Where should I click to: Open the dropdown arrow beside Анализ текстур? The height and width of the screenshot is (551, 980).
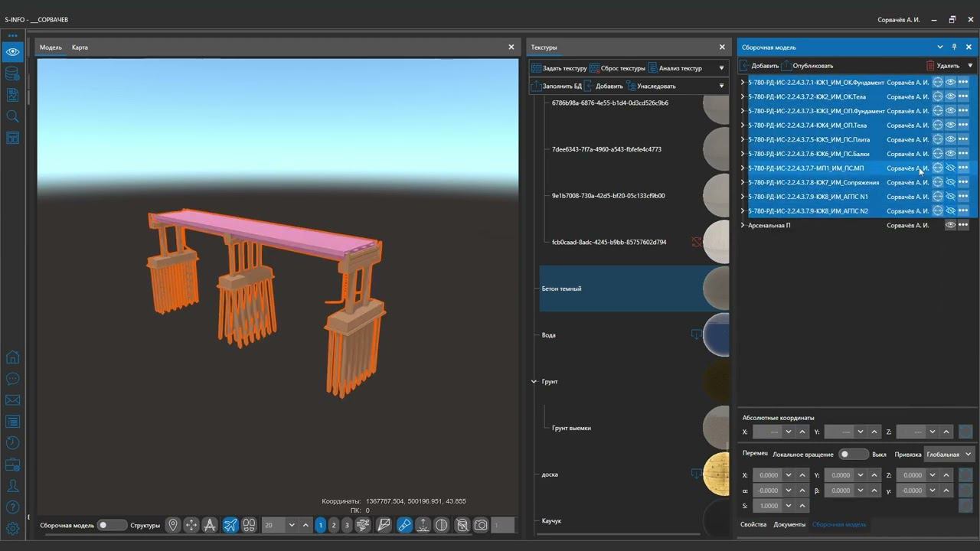coord(721,68)
